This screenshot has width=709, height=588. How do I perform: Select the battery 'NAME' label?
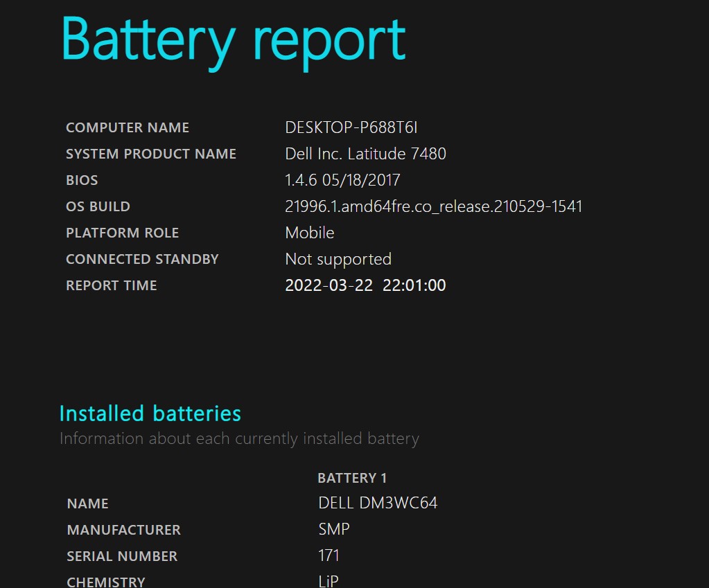(x=88, y=504)
